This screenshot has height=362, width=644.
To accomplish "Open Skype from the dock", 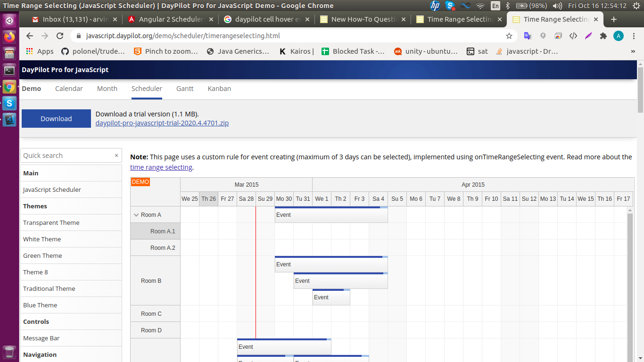I will point(9,103).
